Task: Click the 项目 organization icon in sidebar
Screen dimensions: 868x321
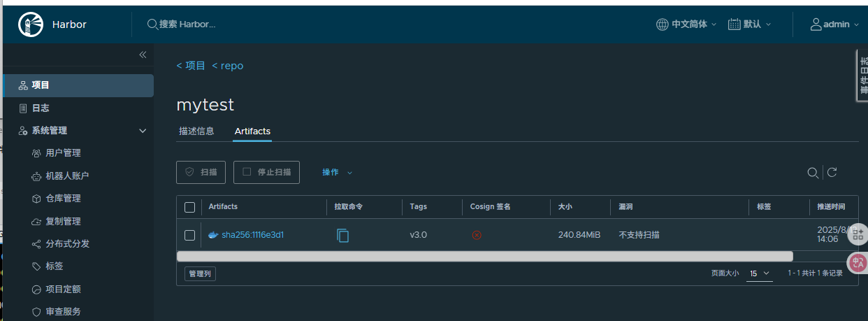Action: click(23, 85)
